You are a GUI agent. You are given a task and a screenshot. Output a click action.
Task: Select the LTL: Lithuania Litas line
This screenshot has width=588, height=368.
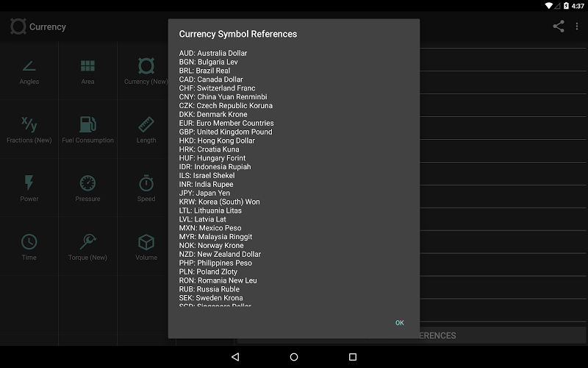click(210, 210)
